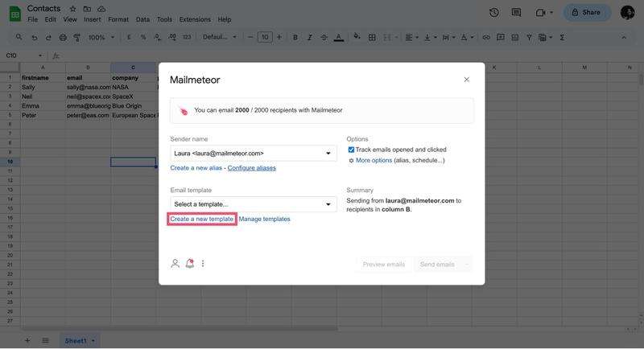
Task: Expand the Select a template dropdown
Action: (x=254, y=203)
